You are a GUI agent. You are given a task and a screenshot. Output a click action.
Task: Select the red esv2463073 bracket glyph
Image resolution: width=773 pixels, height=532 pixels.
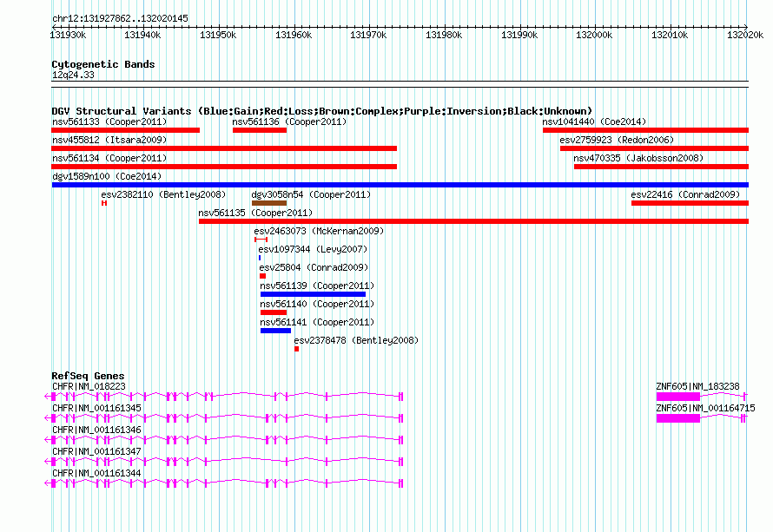[x=261, y=240]
